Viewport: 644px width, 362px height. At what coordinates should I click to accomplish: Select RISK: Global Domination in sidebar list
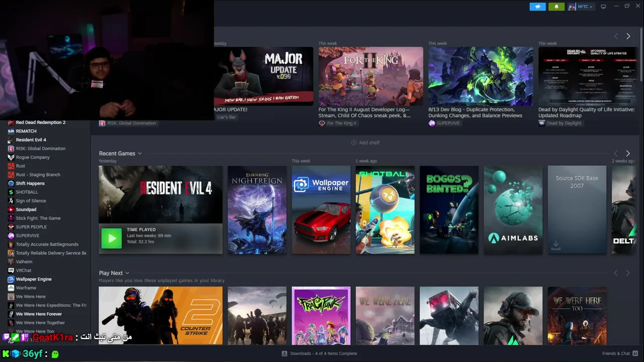[41, 148]
